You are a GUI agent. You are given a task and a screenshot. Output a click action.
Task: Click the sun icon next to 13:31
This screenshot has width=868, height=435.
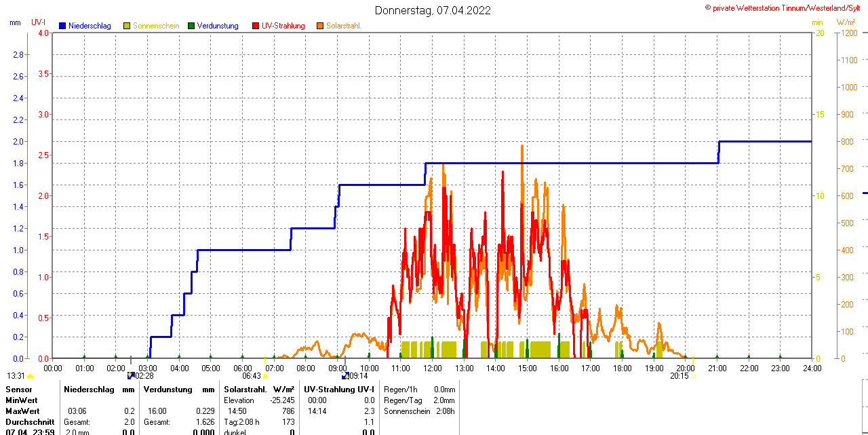[x=31, y=376]
